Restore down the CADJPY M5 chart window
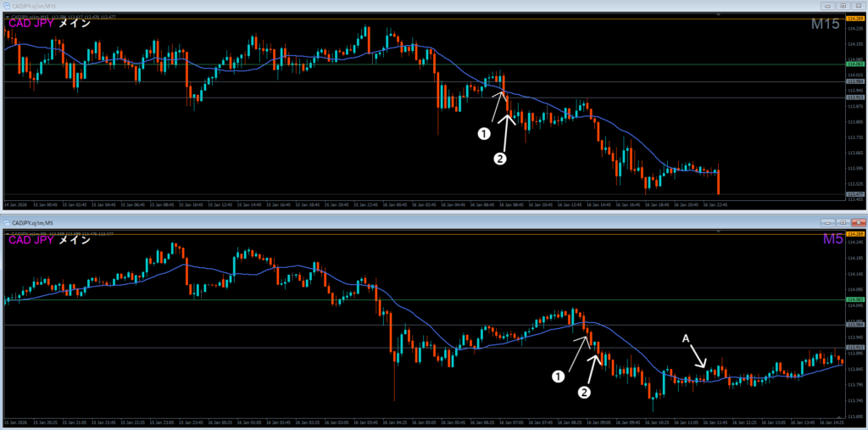This screenshot has height=430, width=868. pos(843,223)
